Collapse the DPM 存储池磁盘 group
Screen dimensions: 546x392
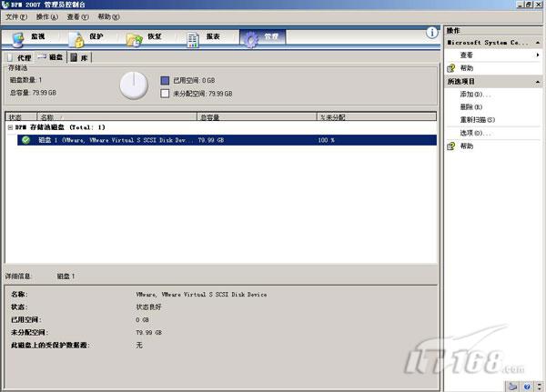pyautogui.click(x=10, y=127)
